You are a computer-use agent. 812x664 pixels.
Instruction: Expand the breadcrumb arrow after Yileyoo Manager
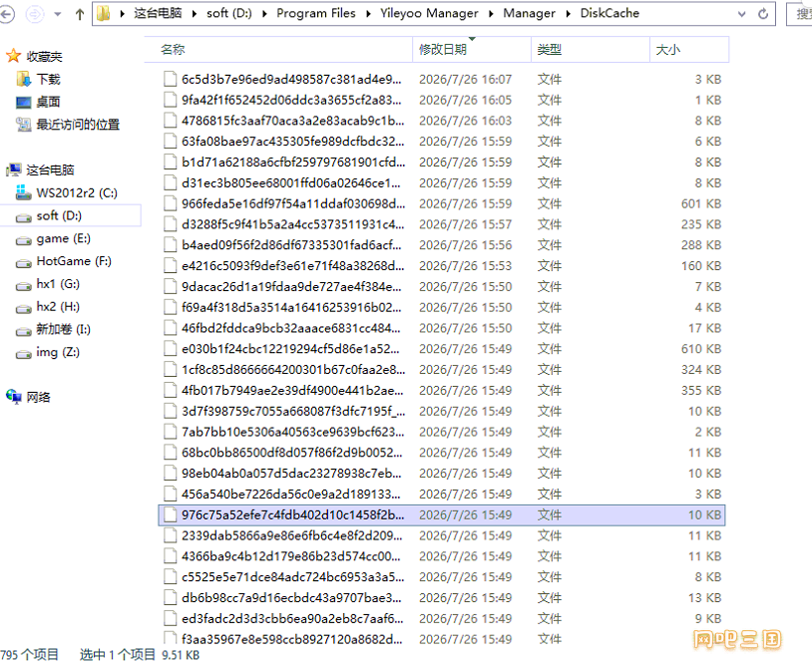tap(491, 14)
